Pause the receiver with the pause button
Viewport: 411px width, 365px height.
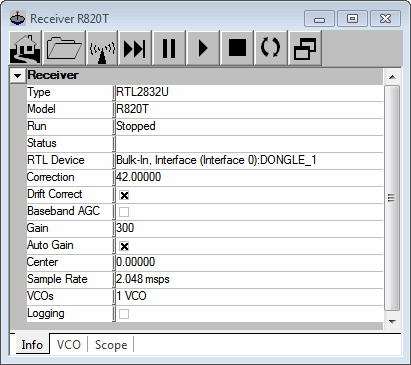(169, 48)
